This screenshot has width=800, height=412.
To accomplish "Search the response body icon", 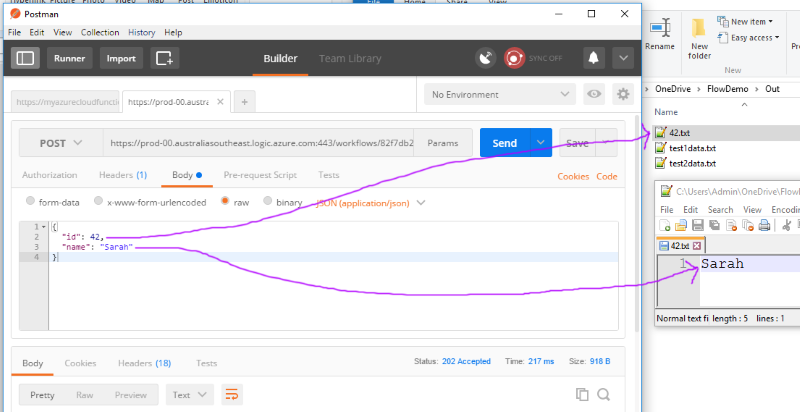I will (x=604, y=394).
